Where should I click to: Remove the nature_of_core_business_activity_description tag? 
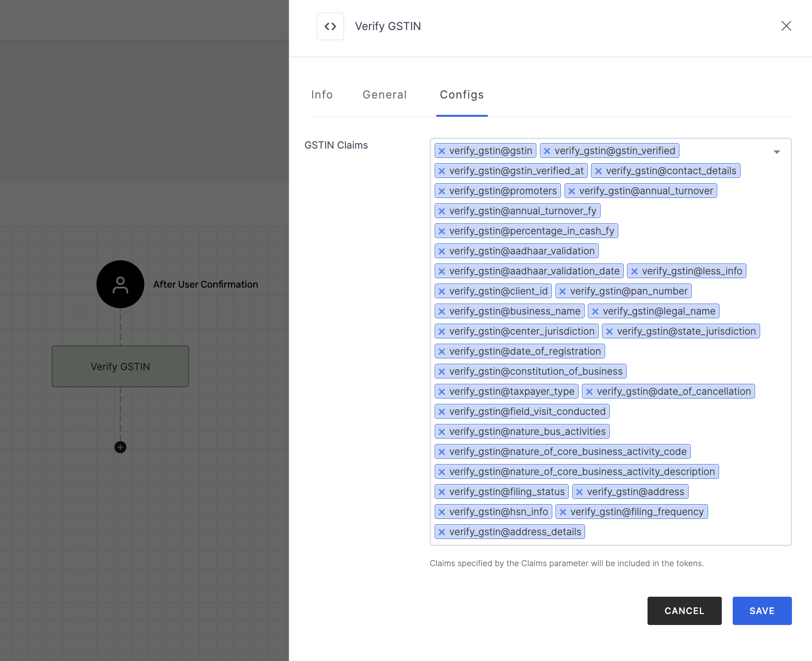tap(442, 472)
